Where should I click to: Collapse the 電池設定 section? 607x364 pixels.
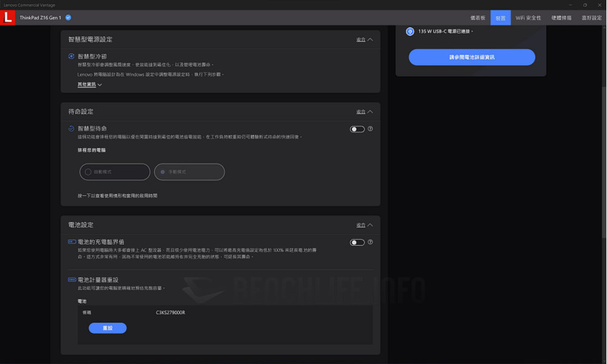pyautogui.click(x=364, y=225)
